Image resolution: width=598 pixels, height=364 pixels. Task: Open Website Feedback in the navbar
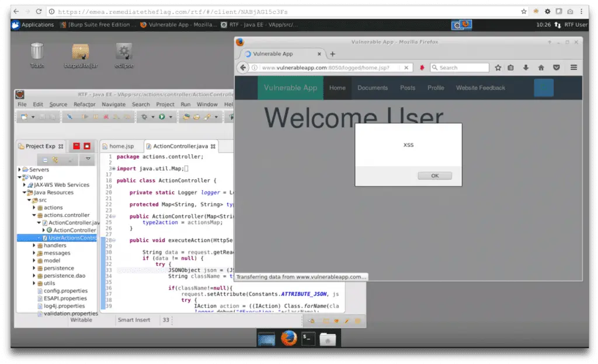(481, 88)
